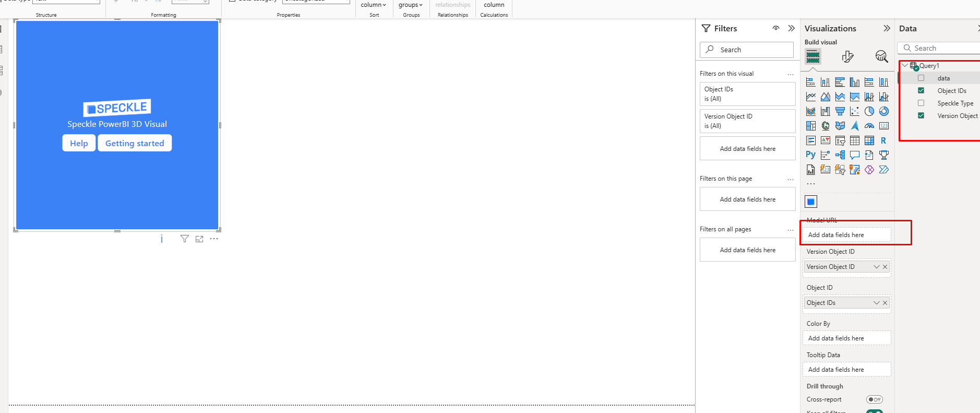
Task: Select the Map globe visual
Action: pyautogui.click(x=825, y=126)
